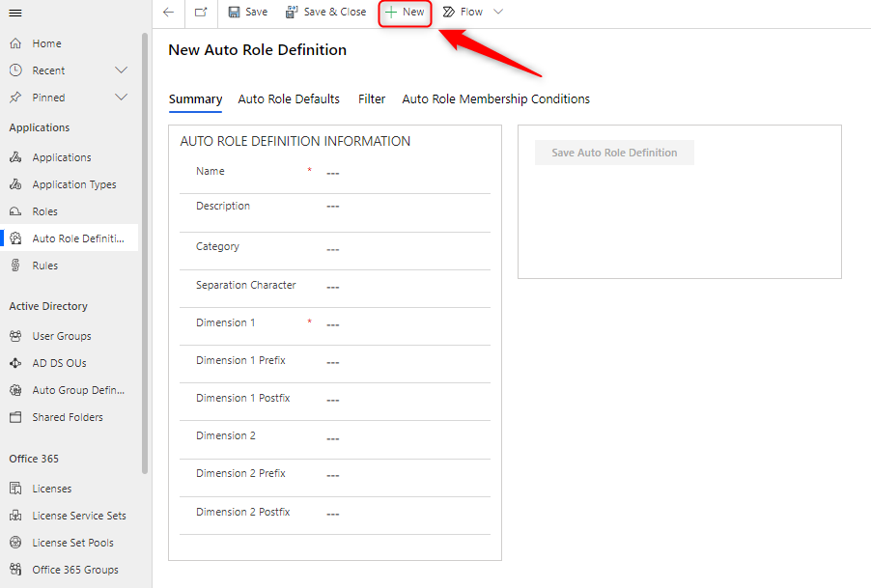Open the Roles sidebar item

point(44,211)
